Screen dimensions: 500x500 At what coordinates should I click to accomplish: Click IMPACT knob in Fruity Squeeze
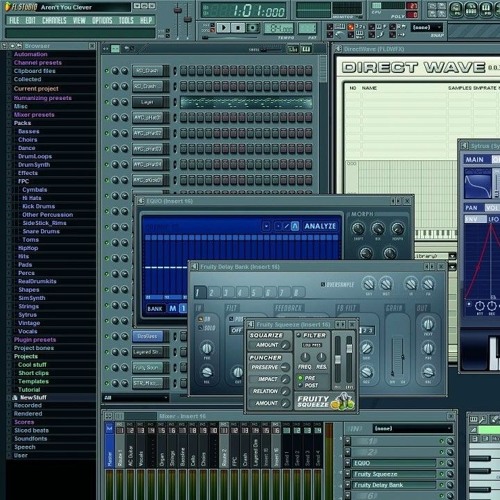[x=285, y=379]
